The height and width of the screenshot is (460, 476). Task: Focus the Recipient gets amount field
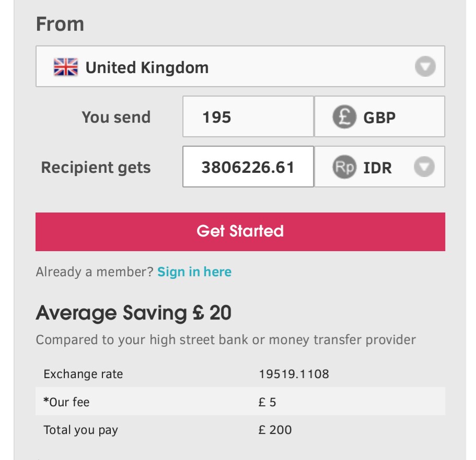pos(248,167)
